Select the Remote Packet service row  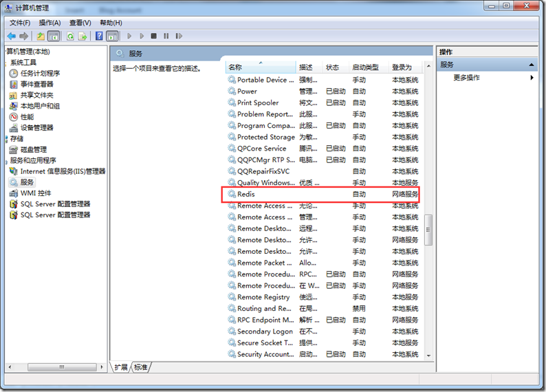pyautogui.click(x=325, y=263)
